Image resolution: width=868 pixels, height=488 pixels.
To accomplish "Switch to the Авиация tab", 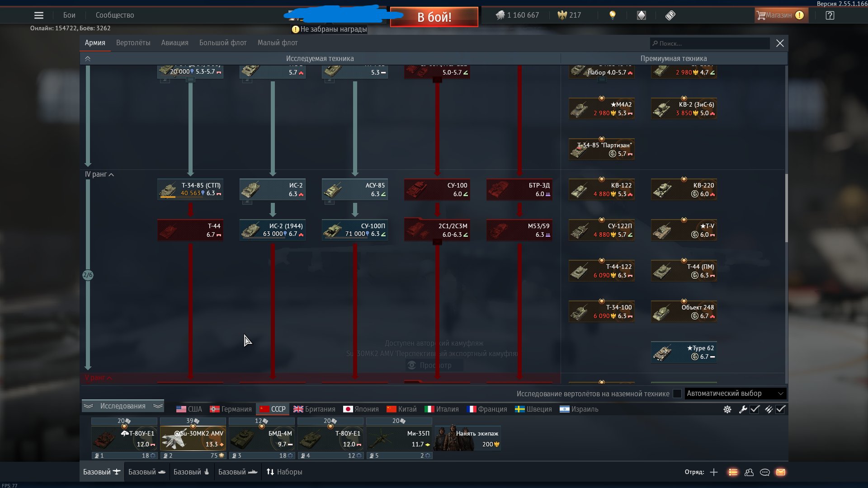I will [175, 43].
